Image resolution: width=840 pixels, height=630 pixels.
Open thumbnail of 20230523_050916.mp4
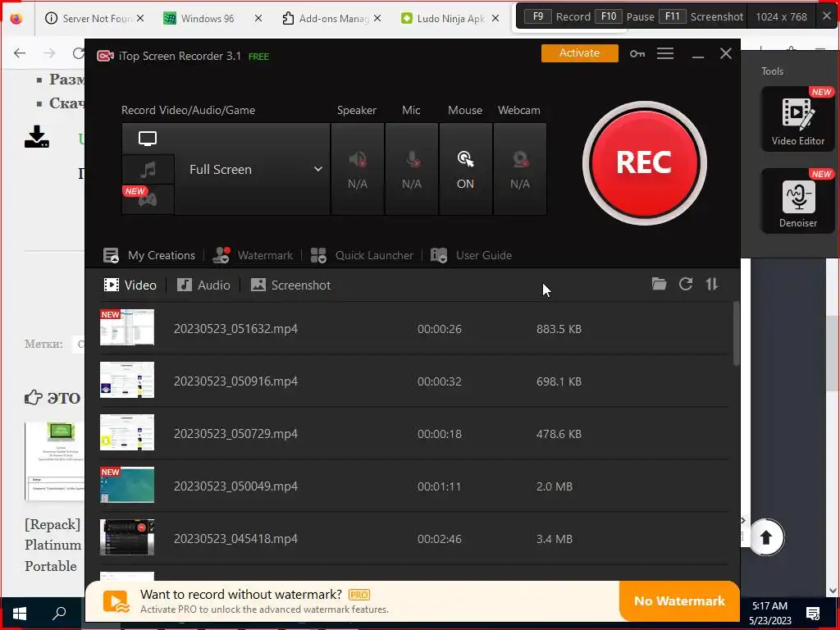[x=127, y=380]
